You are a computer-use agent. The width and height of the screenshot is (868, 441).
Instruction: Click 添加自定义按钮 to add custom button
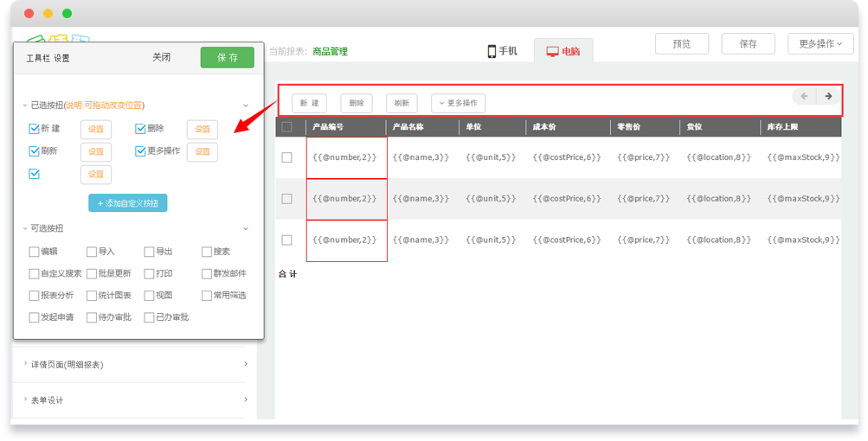coord(128,203)
